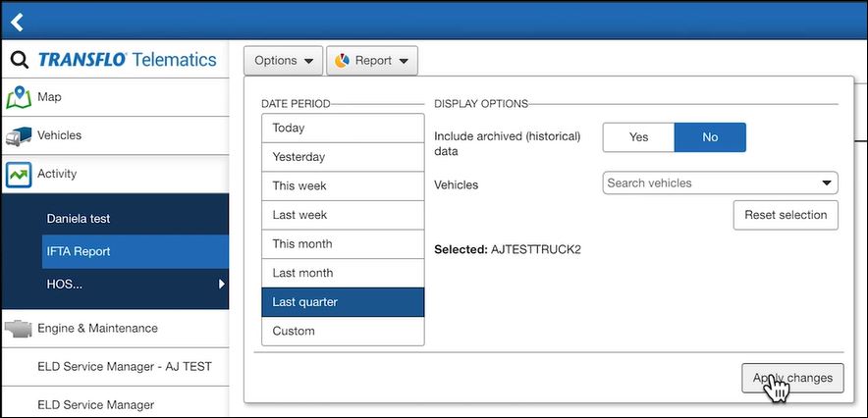Expand the HOS submenu arrow
Screen dimensions: 868x418
tap(222, 285)
